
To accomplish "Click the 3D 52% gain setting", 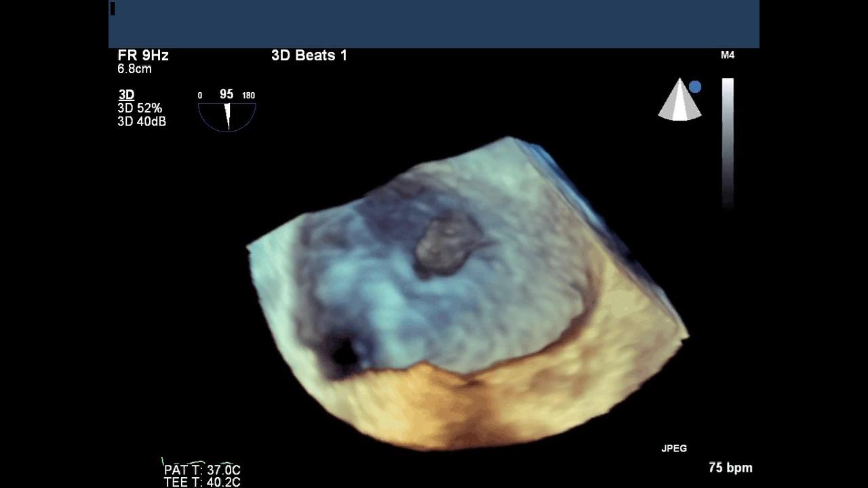I will point(140,108).
